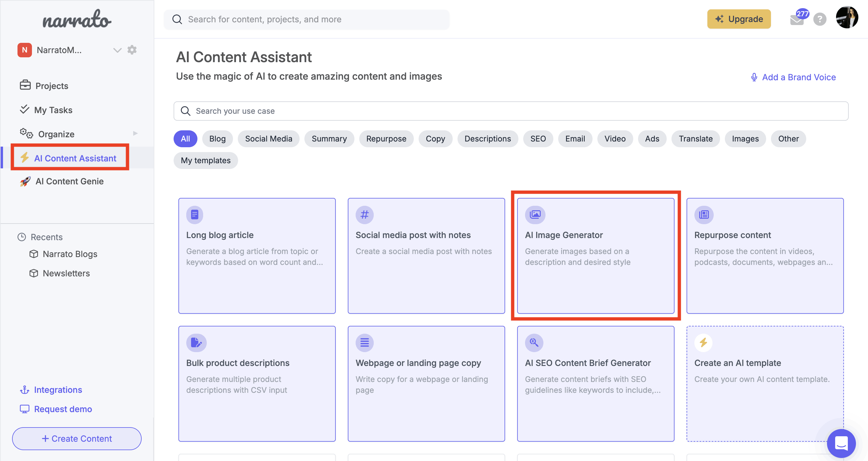Click the red N workspace avatar
The width and height of the screenshot is (868, 461).
coord(25,50)
